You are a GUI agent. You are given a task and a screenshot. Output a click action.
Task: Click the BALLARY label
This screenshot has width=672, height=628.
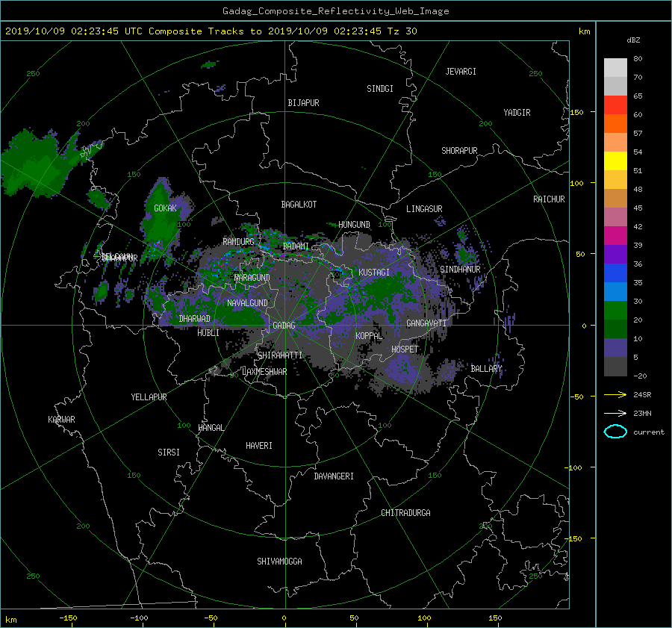coord(486,369)
